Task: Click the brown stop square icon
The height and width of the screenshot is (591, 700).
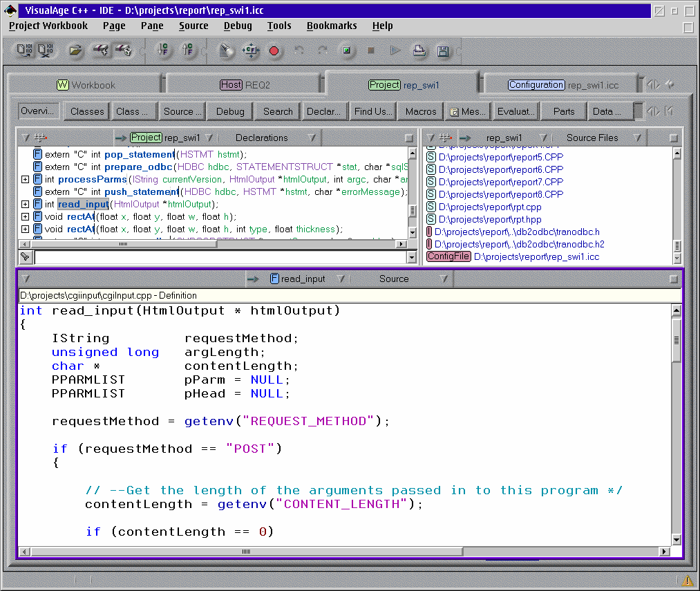Action: tap(370, 50)
